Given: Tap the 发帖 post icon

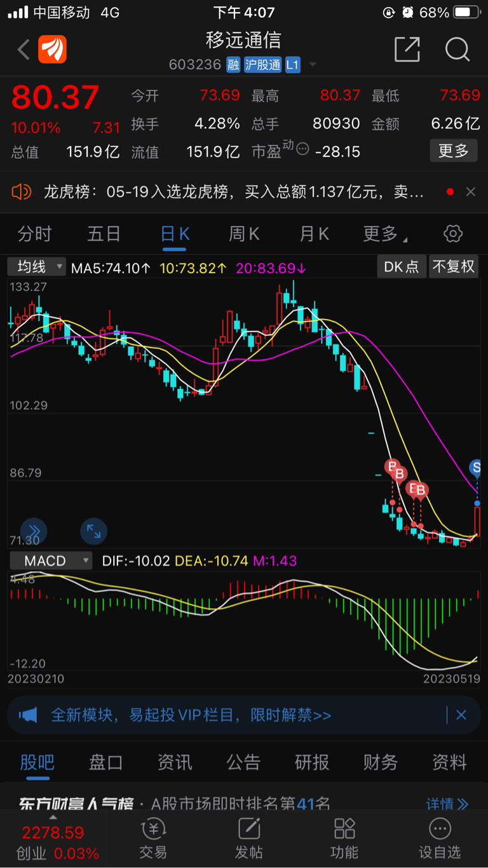Looking at the screenshot, I should pos(249,839).
